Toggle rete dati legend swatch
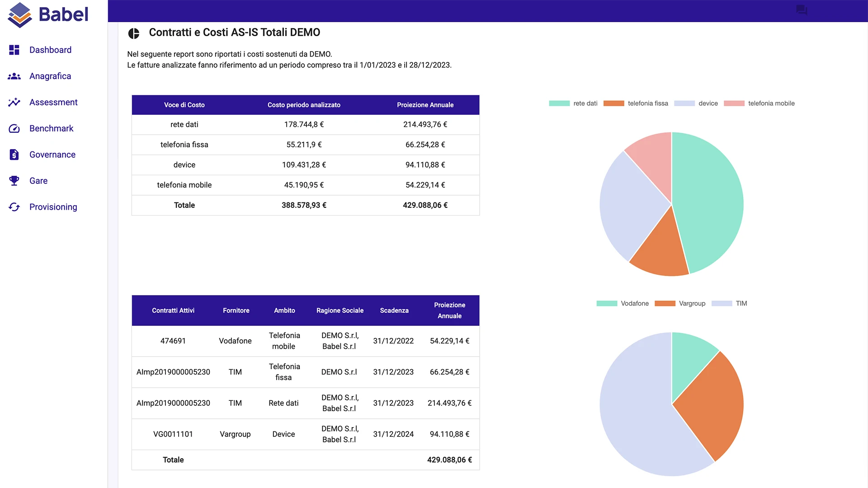This screenshot has width=868, height=488. click(x=559, y=103)
